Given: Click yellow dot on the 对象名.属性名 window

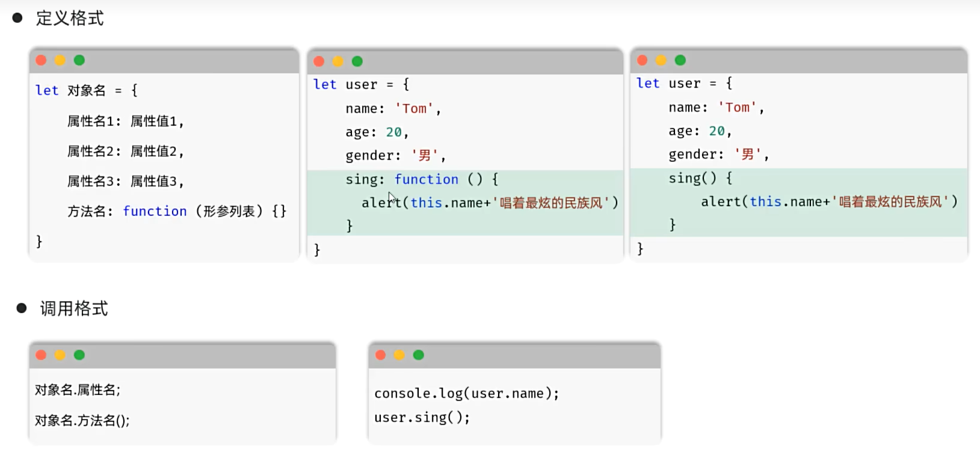Looking at the screenshot, I should coord(60,355).
